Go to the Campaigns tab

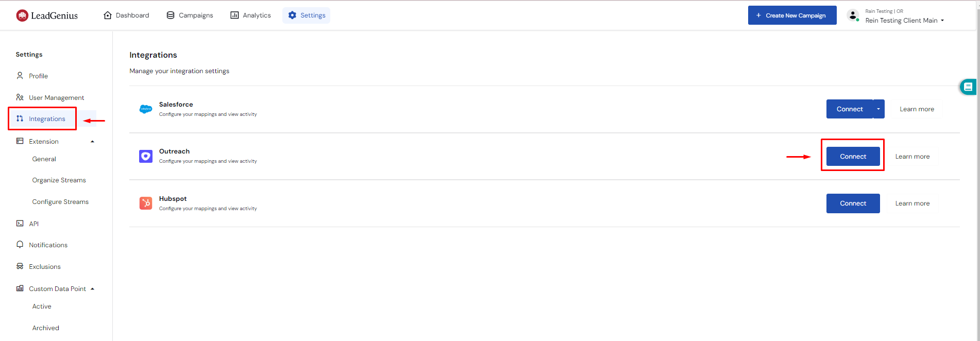point(190,15)
